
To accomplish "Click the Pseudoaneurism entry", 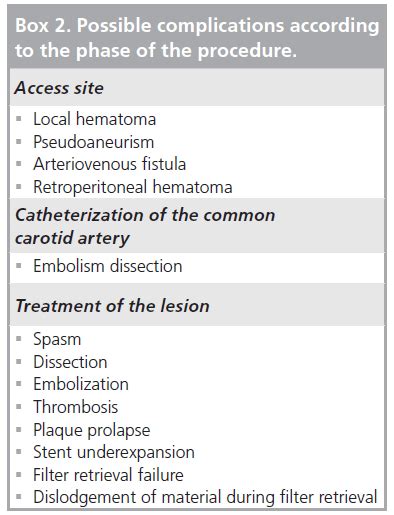I will (94, 142).
